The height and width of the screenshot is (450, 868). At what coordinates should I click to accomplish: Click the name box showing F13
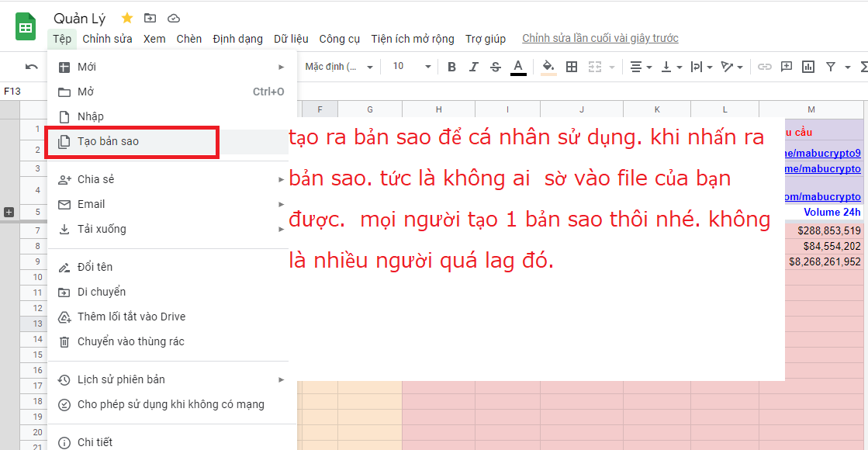(x=24, y=92)
